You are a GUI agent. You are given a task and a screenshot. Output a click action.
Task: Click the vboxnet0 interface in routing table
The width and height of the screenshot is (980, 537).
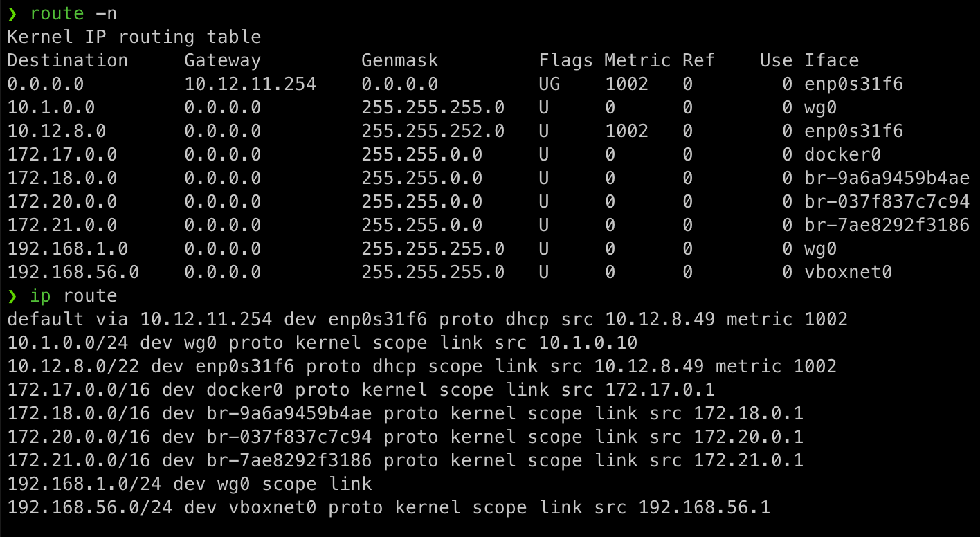point(849,273)
